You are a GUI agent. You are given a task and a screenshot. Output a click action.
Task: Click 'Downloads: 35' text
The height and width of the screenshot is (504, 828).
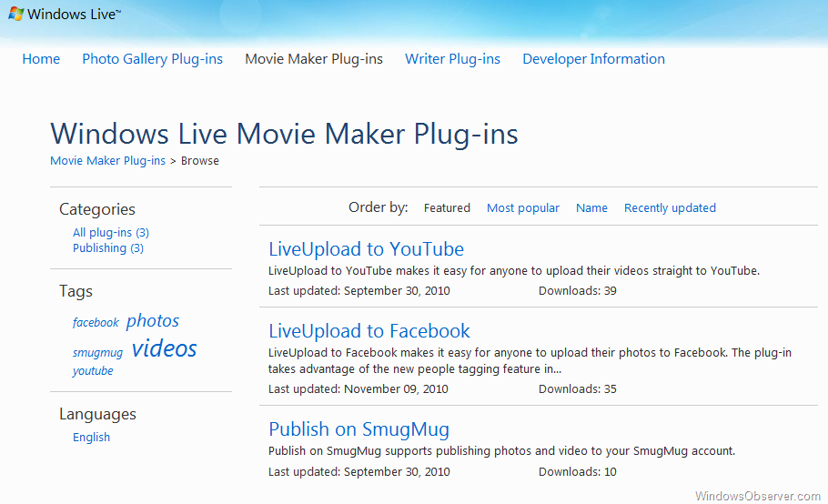pos(577,389)
